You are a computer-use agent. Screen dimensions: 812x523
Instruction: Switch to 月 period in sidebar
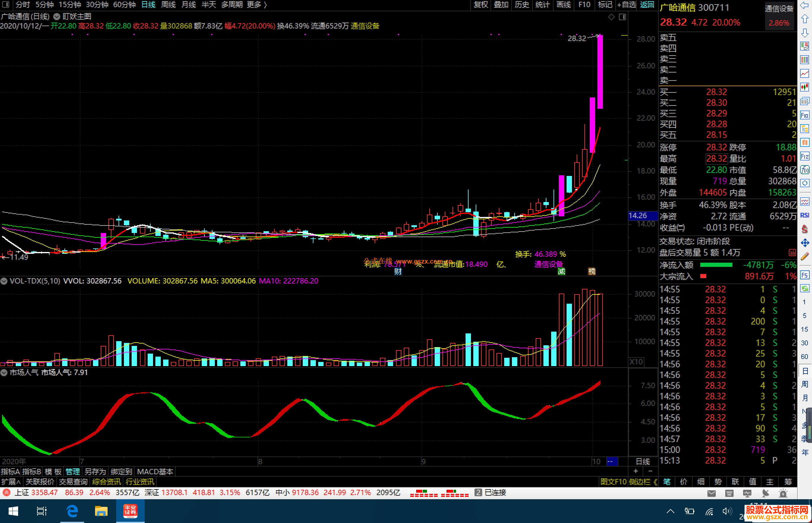click(x=805, y=398)
